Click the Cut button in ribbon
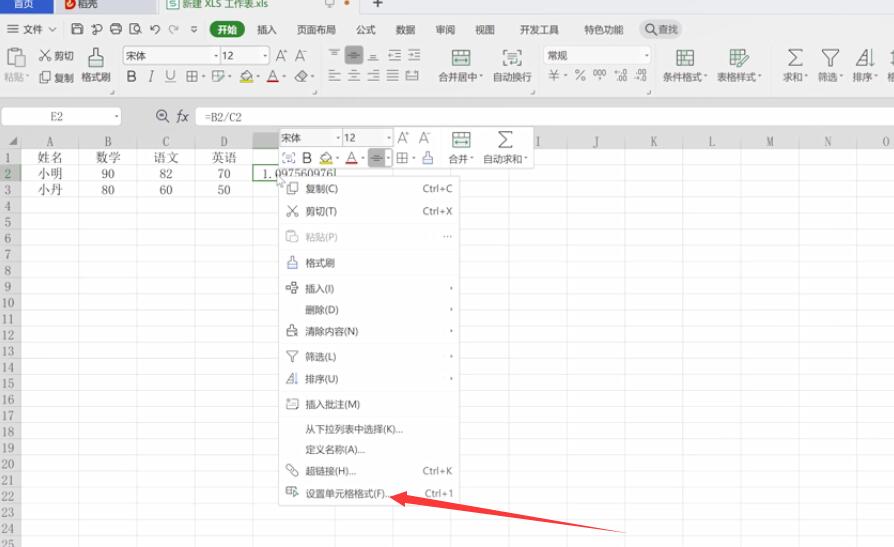Image resolution: width=894 pixels, height=547 pixels. click(x=56, y=55)
